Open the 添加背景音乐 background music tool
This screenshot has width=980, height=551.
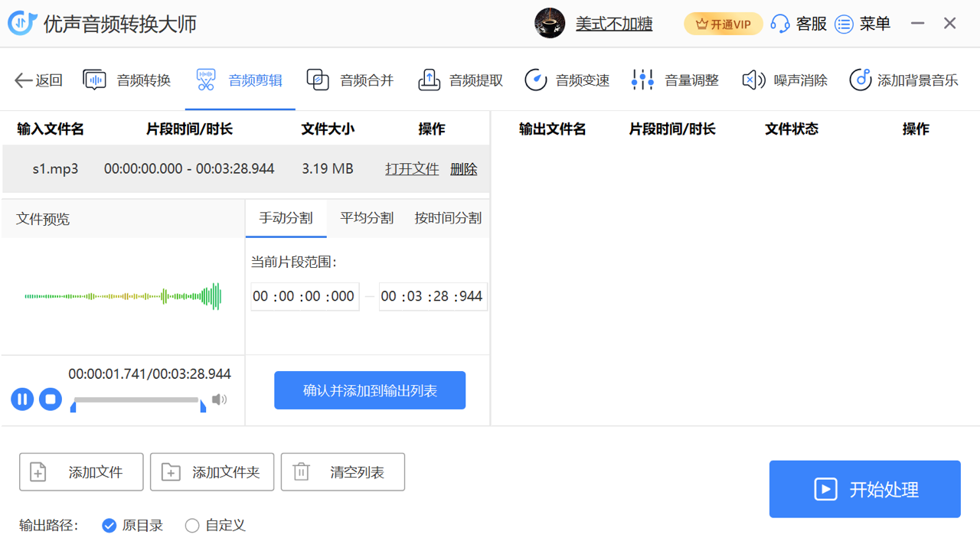click(x=903, y=80)
